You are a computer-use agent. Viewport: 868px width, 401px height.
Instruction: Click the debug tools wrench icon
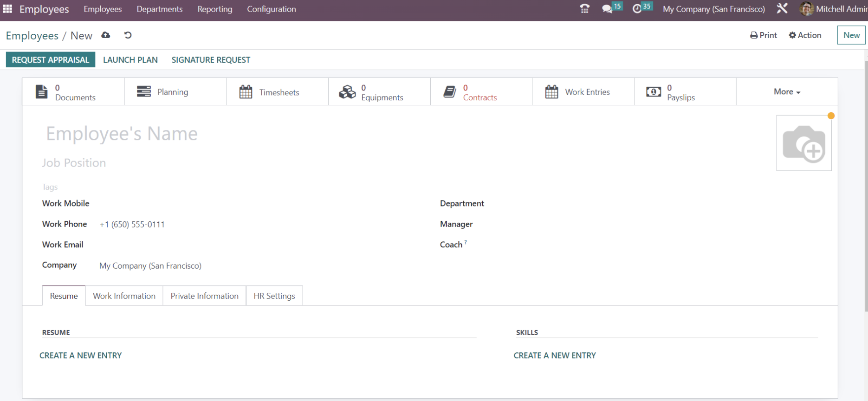pyautogui.click(x=782, y=9)
